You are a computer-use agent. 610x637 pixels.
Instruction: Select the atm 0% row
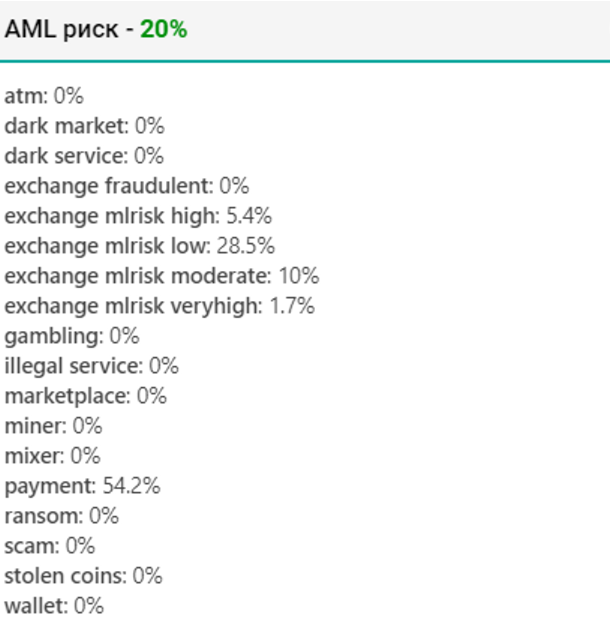click(x=44, y=96)
